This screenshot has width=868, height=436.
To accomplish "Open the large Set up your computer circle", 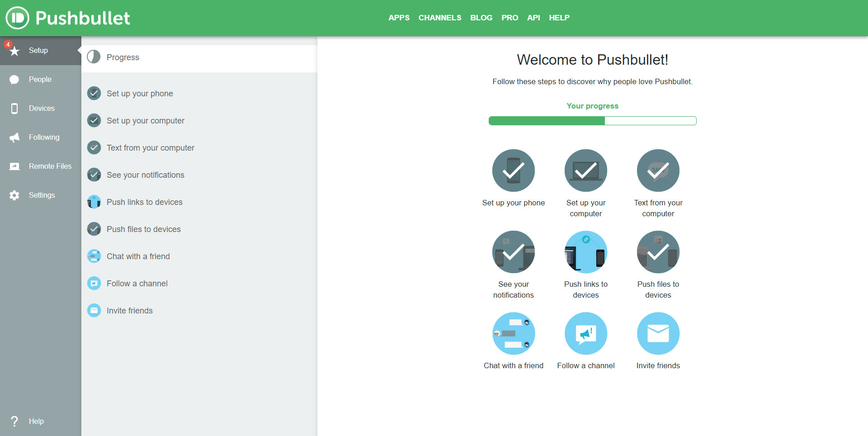I will (586, 171).
